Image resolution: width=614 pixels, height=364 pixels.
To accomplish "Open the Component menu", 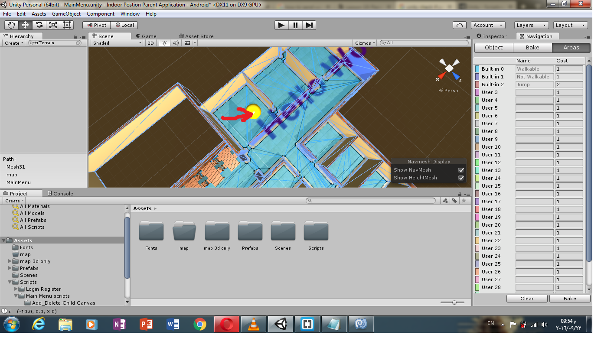I will coord(101,14).
